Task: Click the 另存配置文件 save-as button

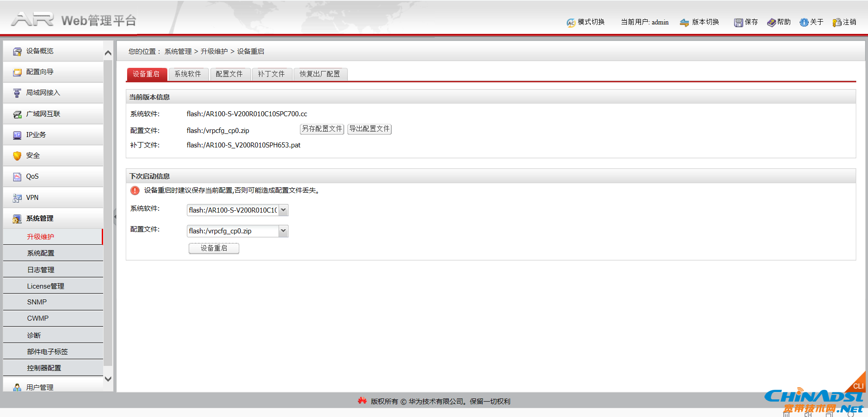Action: pyautogui.click(x=322, y=129)
